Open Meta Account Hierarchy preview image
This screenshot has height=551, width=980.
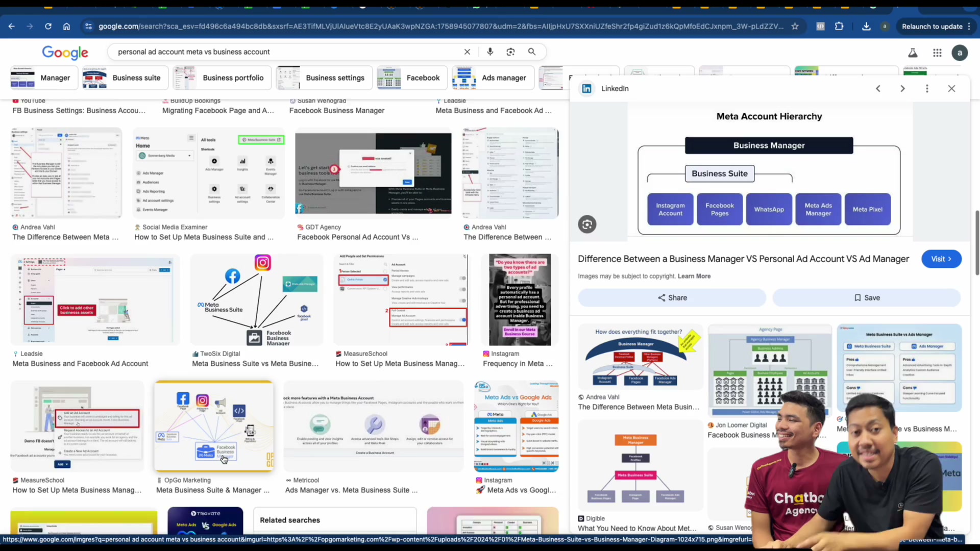point(769,172)
